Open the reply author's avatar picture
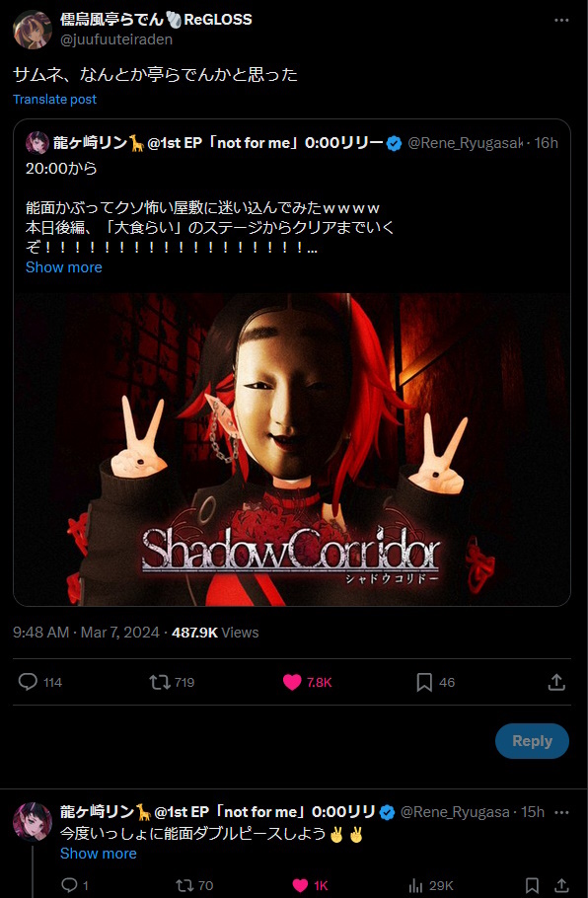Image resolution: width=588 pixels, height=898 pixels. coord(33,821)
